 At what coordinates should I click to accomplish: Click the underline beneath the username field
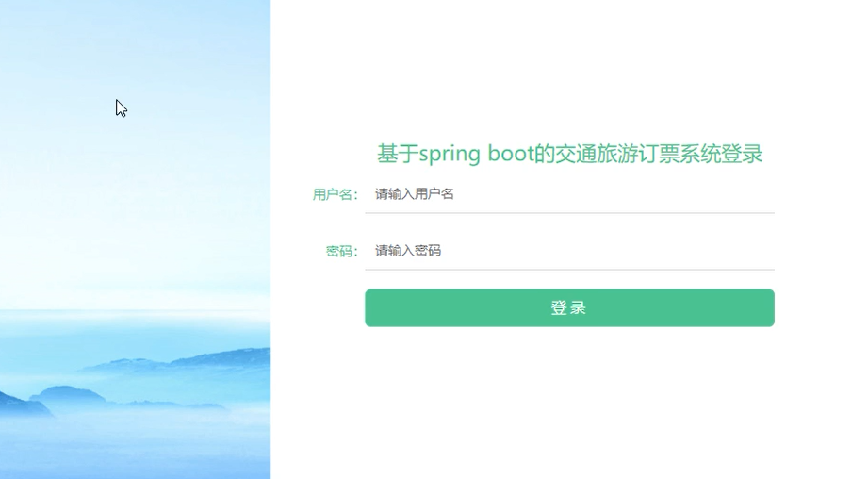coord(569,213)
